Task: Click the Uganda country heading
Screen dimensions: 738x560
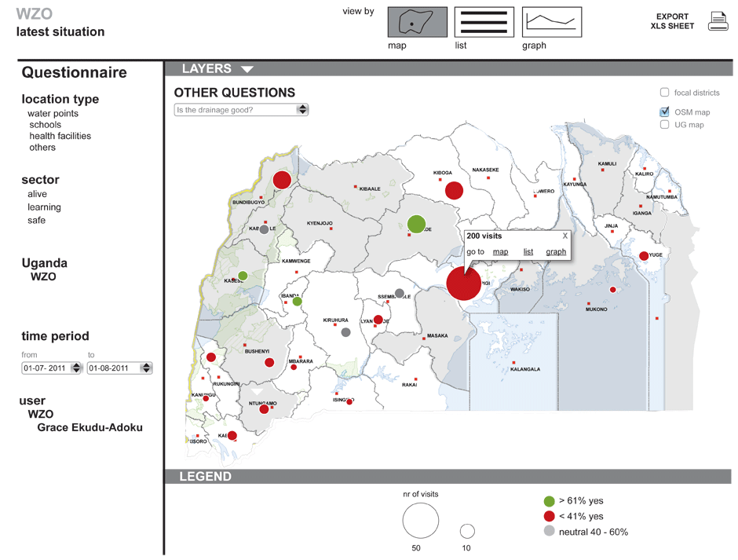Action: click(44, 263)
